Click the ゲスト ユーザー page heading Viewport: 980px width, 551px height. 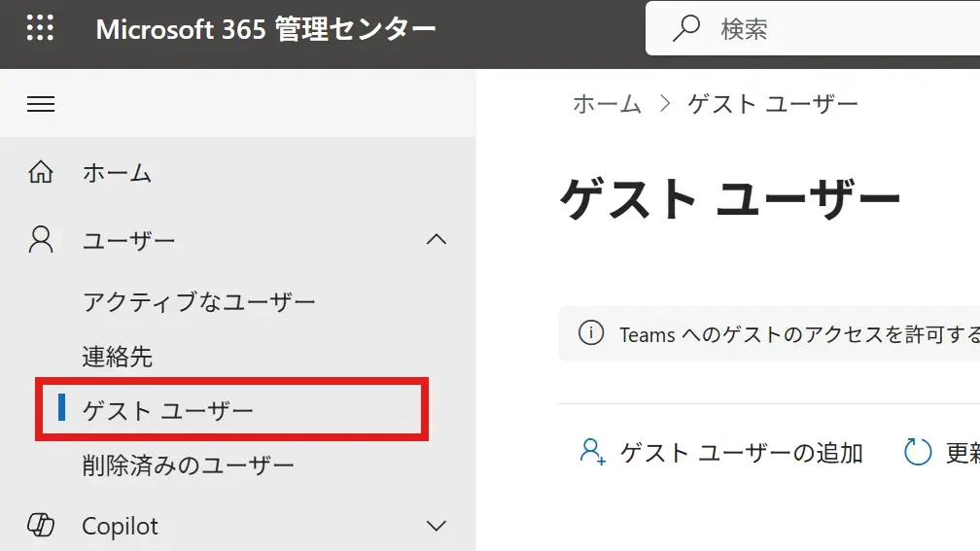click(x=729, y=198)
